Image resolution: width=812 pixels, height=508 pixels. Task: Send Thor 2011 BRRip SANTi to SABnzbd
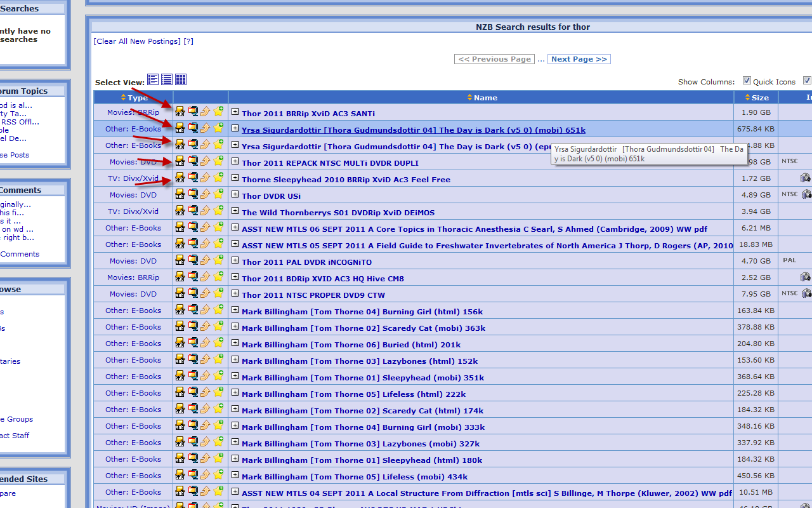click(x=180, y=112)
